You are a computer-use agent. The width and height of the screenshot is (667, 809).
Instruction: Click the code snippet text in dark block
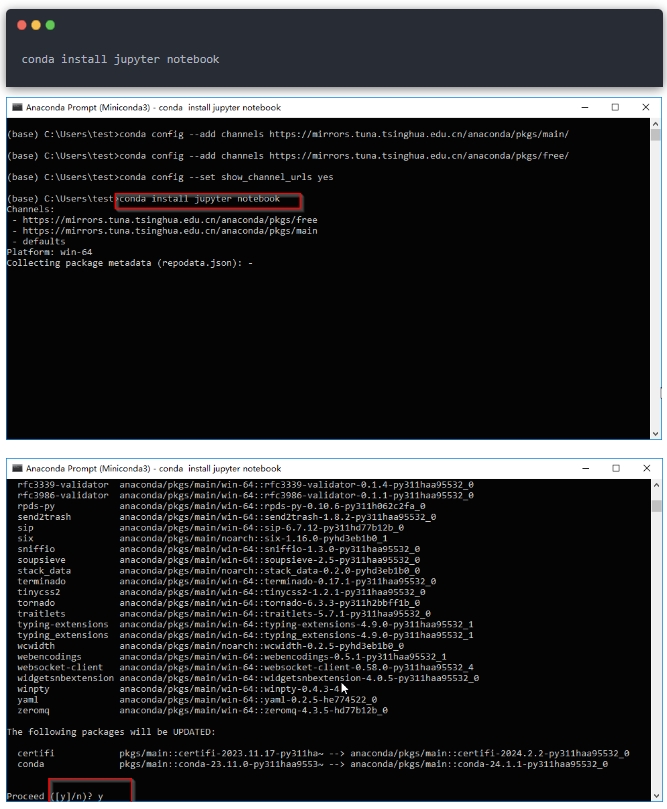pyautogui.click(x=120, y=59)
